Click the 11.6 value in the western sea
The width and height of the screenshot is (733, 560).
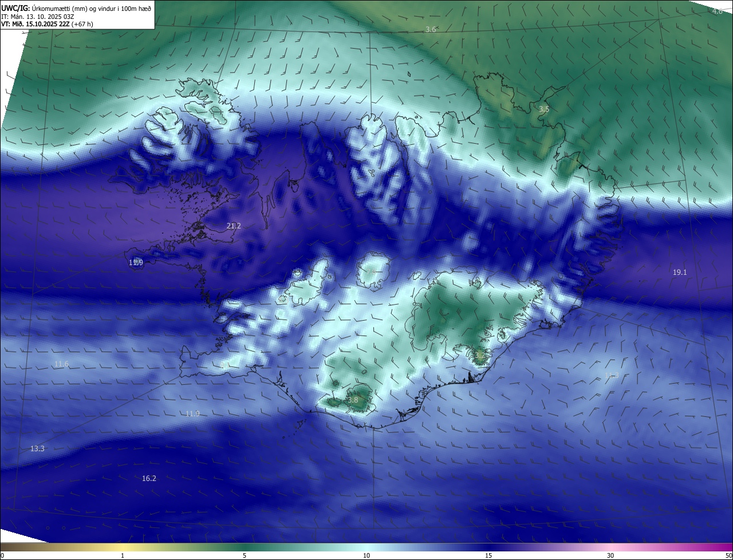[61, 364]
